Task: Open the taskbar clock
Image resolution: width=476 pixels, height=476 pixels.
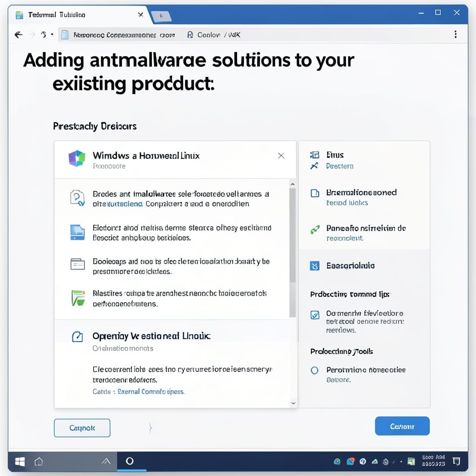Action: coord(434,461)
